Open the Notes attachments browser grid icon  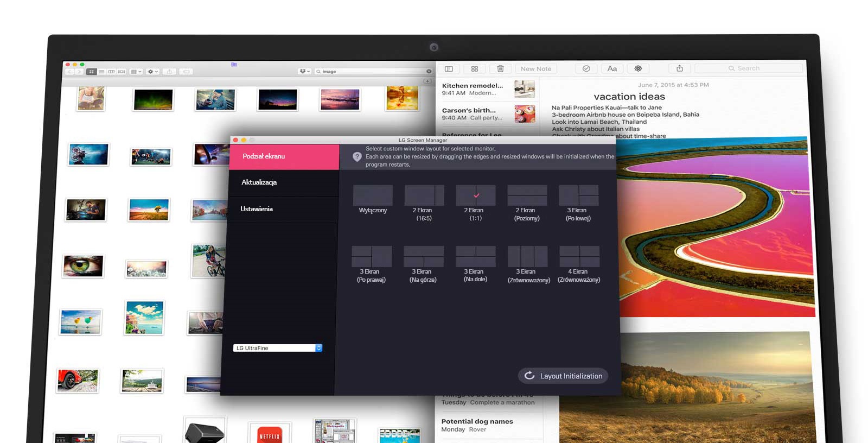tap(475, 69)
